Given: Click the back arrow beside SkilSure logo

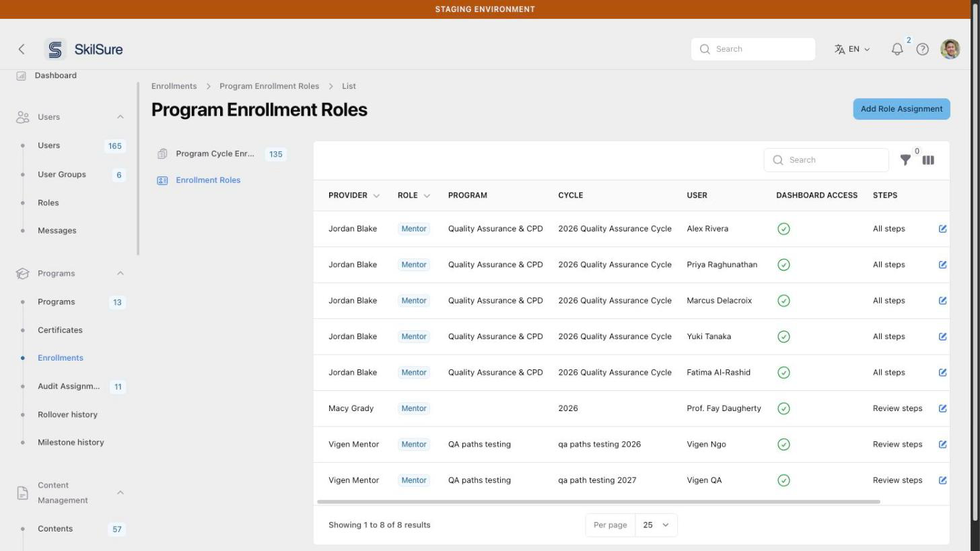Looking at the screenshot, I should point(22,49).
